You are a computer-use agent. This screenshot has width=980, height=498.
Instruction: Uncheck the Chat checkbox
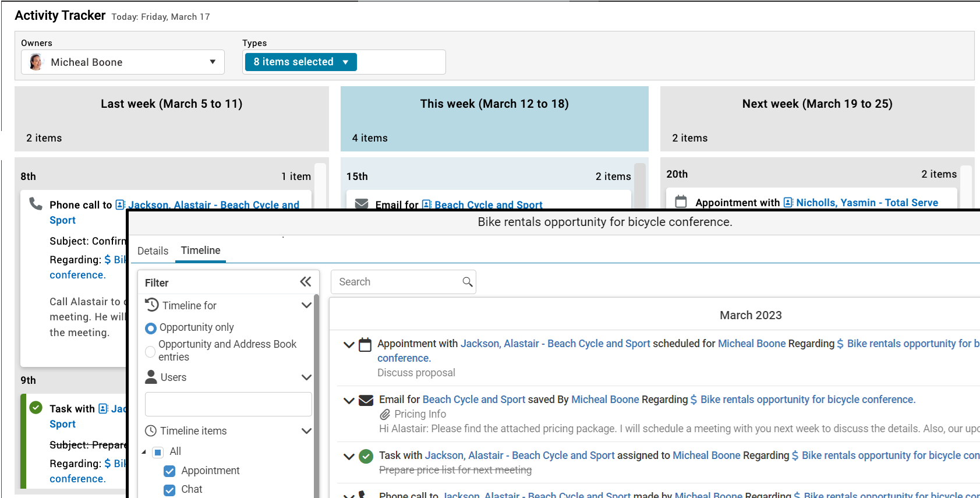[x=170, y=490]
